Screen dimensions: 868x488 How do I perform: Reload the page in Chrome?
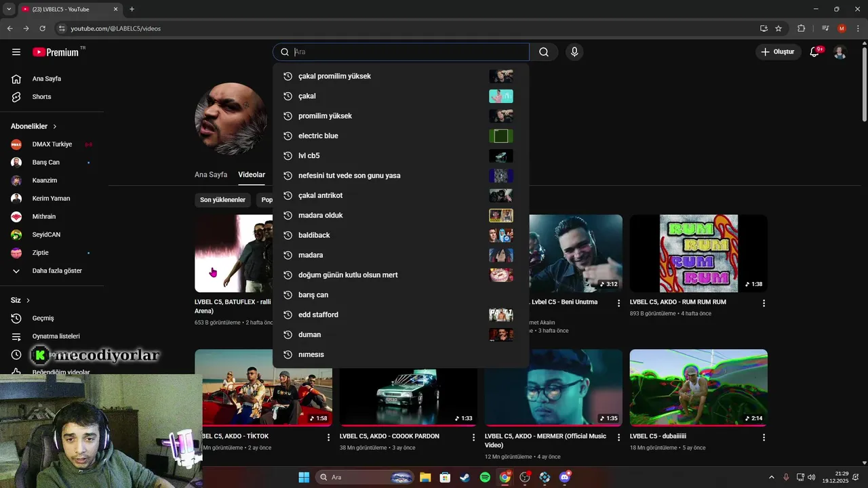click(42, 28)
